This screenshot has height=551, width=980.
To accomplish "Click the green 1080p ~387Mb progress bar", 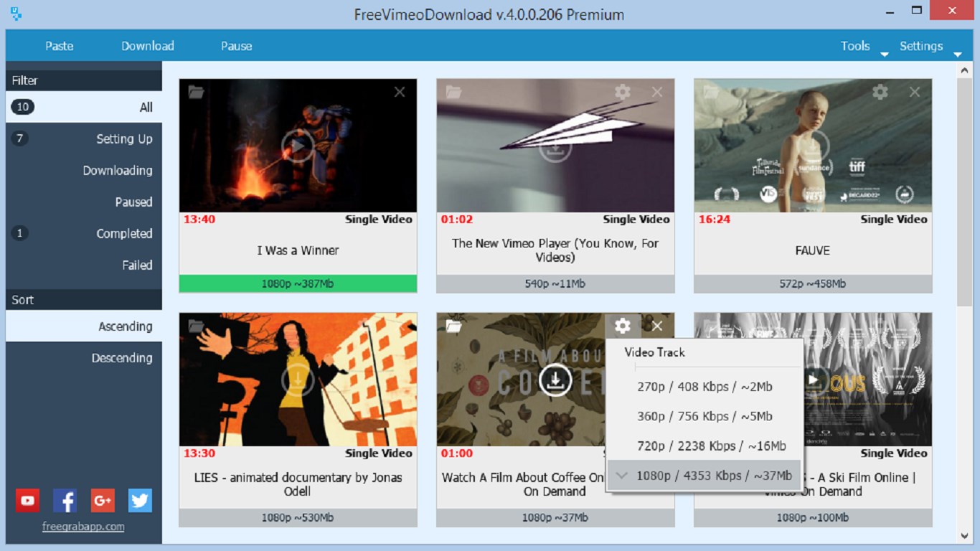I will [x=298, y=283].
